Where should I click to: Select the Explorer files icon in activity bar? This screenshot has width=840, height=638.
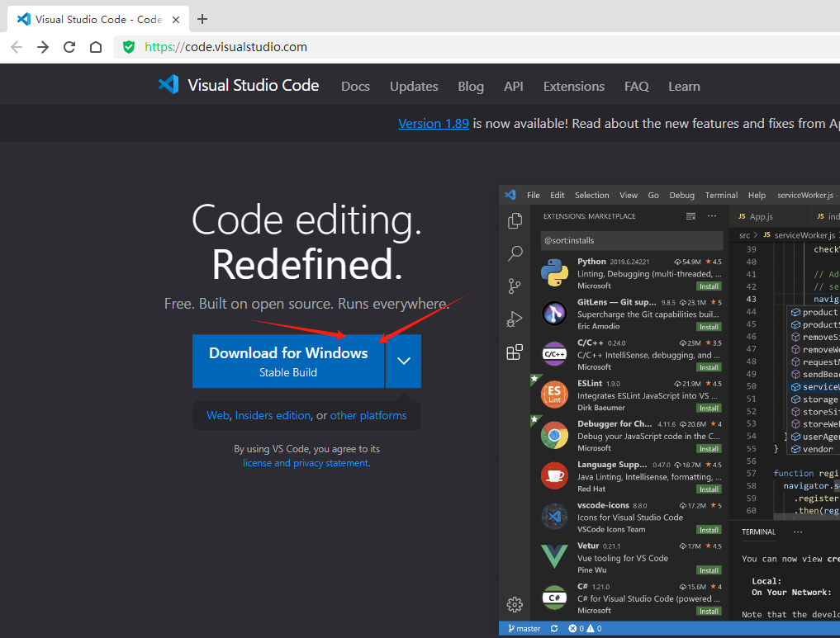[515, 220]
